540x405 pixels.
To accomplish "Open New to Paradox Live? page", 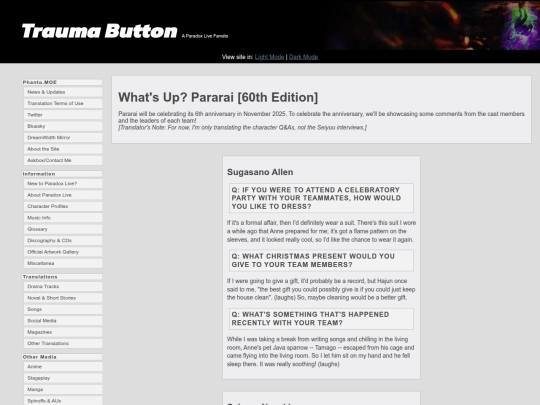I will click(63, 184).
